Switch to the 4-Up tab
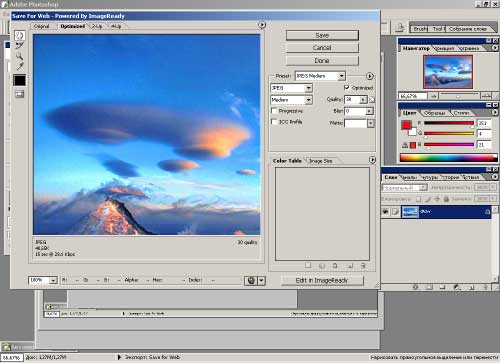The image size is (500, 363). point(116,26)
